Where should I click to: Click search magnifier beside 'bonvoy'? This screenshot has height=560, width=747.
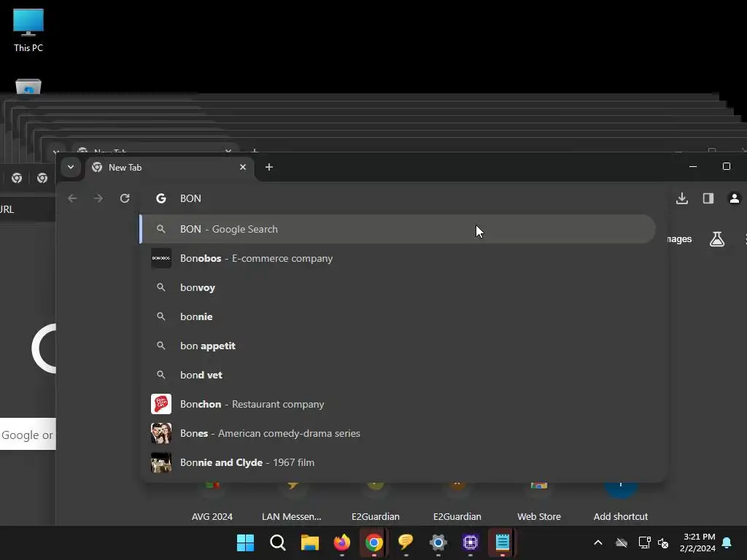click(x=161, y=287)
